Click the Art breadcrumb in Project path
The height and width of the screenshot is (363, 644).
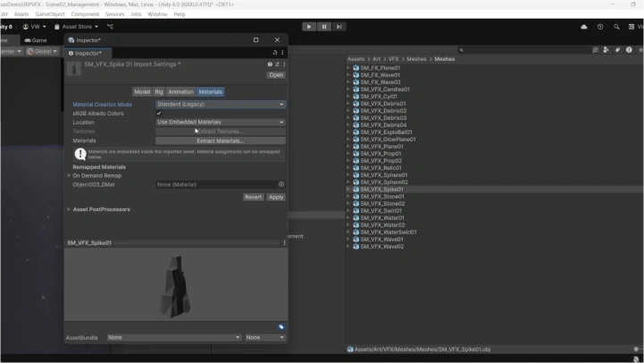tap(376, 59)
